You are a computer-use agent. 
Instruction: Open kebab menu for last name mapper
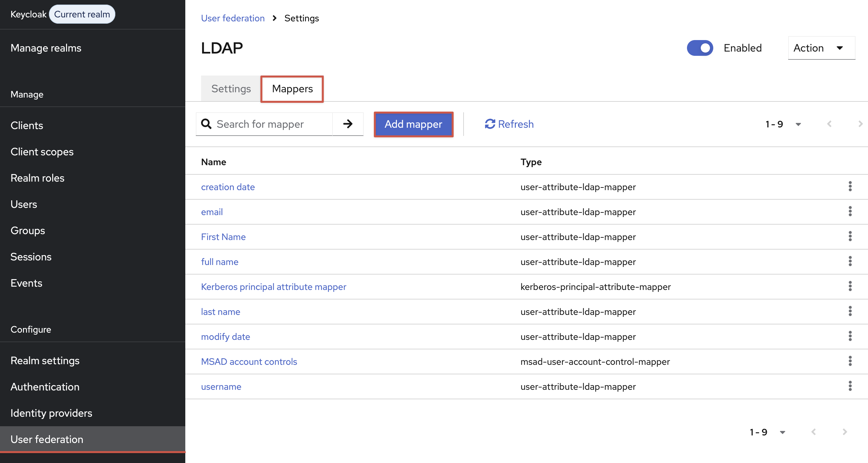pos(850,311)
